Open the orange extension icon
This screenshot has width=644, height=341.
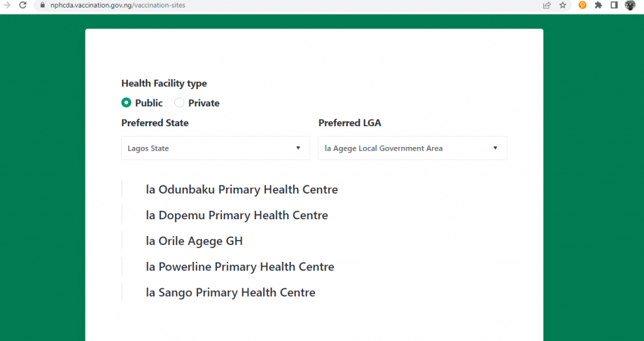[x=582, y=5]
